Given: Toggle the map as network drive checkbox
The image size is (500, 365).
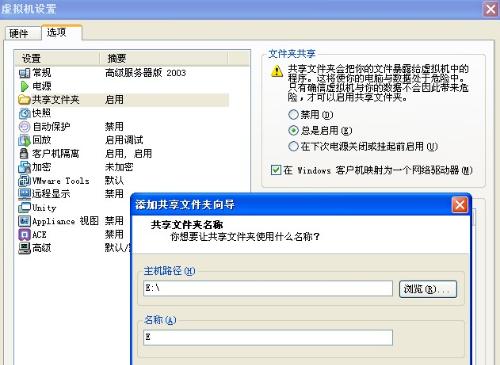Looking at the screenshot, I should pos(276,170).
